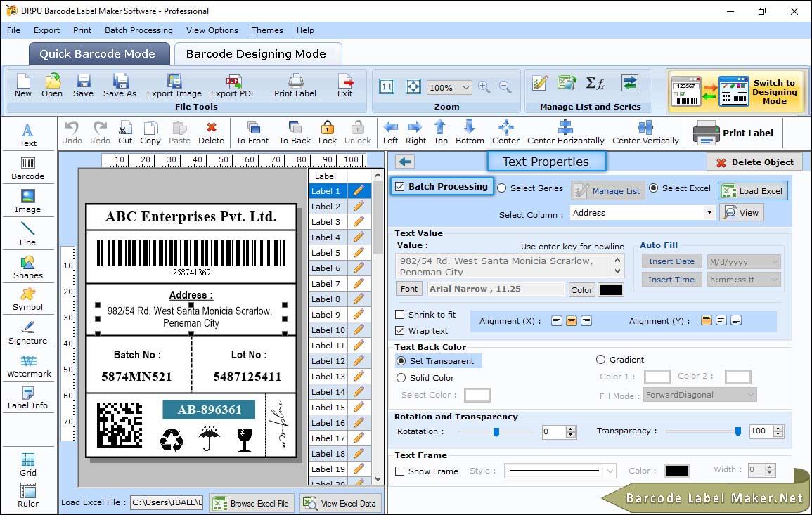This screenshot has width=812, height=515.
Task: Choose Gradient back color option
Action: [600, 360]
